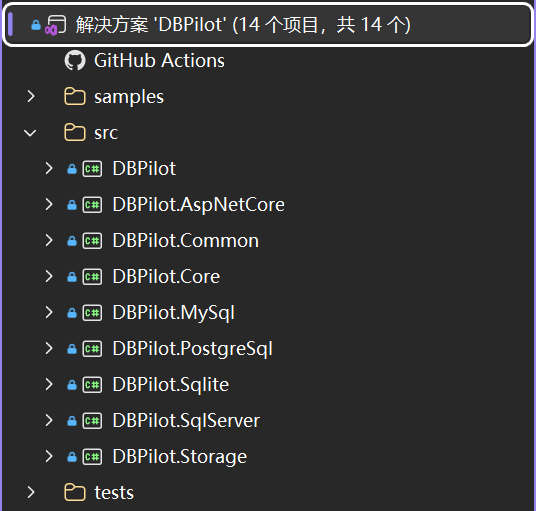Click the C# project icon of DBPilot.MySql

[92, 313]
